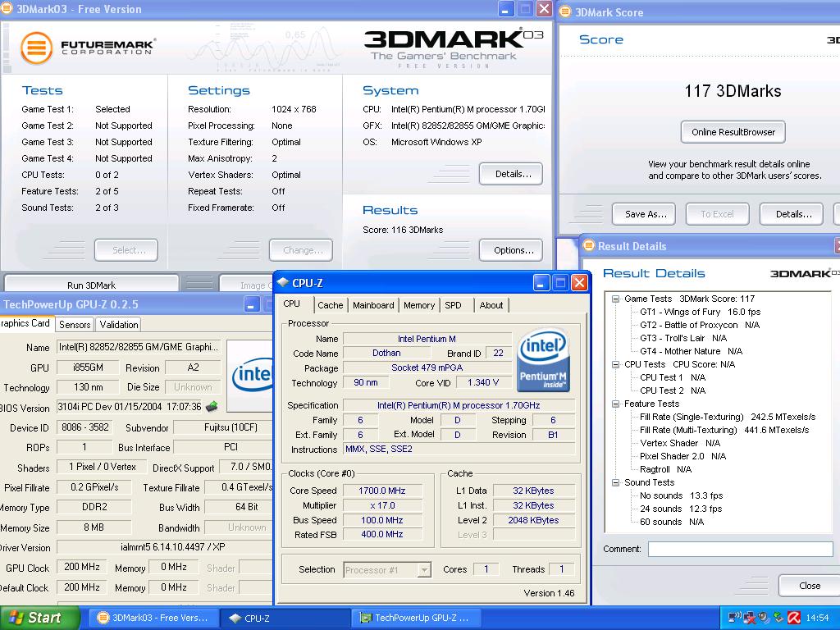Click CPU-Z Instructions MMX, SSE, SSE2 field
The height and width of the screenshot is (630, 840).
[x=459, y=449]
